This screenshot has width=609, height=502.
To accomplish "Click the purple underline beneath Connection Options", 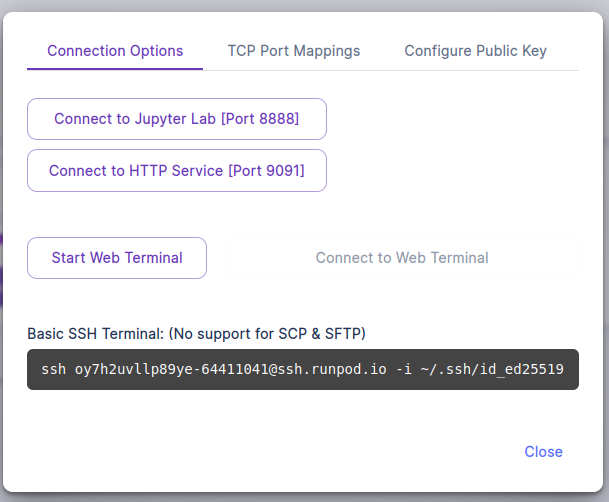I will coord(115,69).
